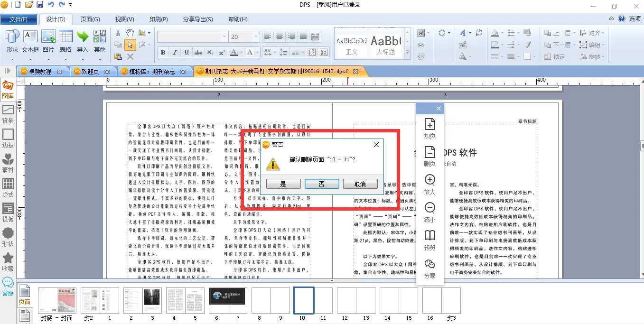Select page 12-13 thumbnail
Viewport: 644px width, 324px height.
tap(356, 301)
